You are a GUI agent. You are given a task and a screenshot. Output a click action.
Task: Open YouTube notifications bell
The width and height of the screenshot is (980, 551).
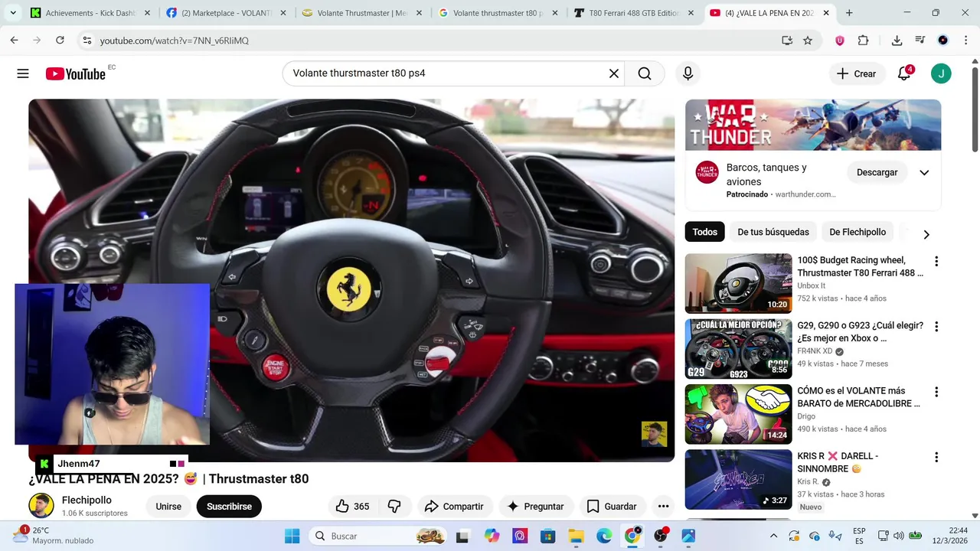click(904, 73)
